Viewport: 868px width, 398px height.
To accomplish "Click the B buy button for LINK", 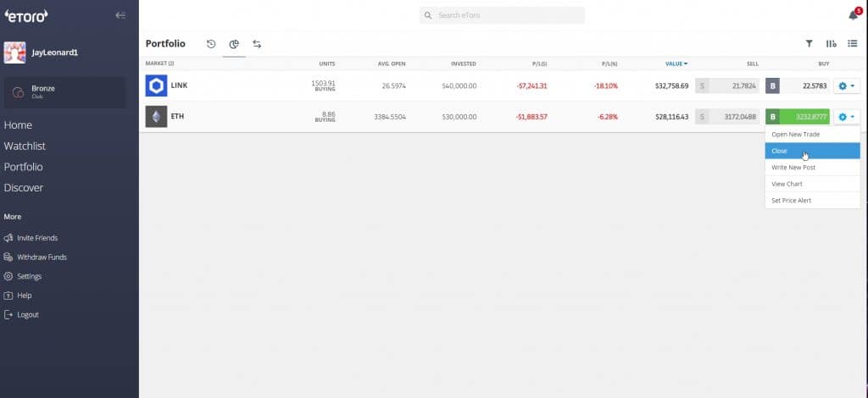I will [773, 86].
